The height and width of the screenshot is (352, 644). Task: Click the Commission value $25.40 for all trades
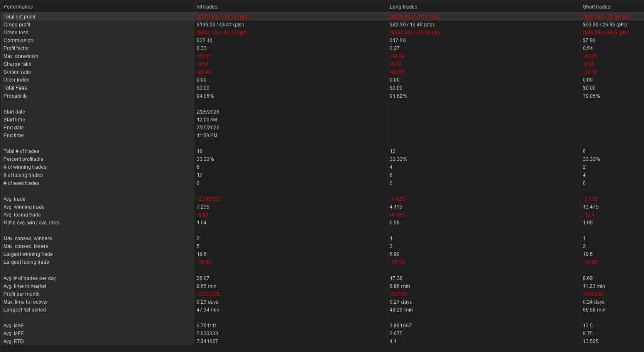point(204,41)
